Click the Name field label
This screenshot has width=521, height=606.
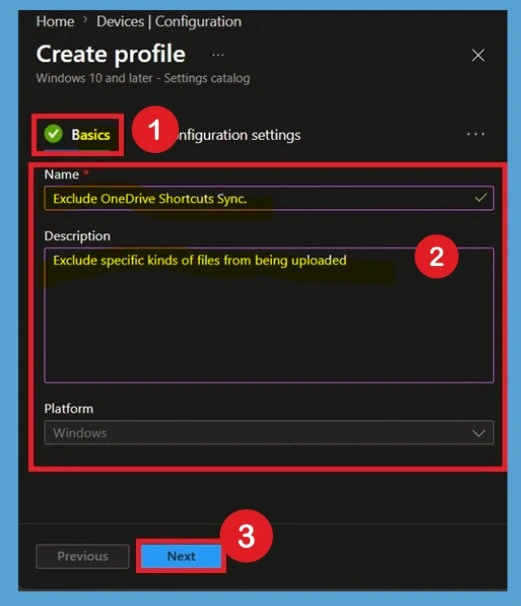61,175
